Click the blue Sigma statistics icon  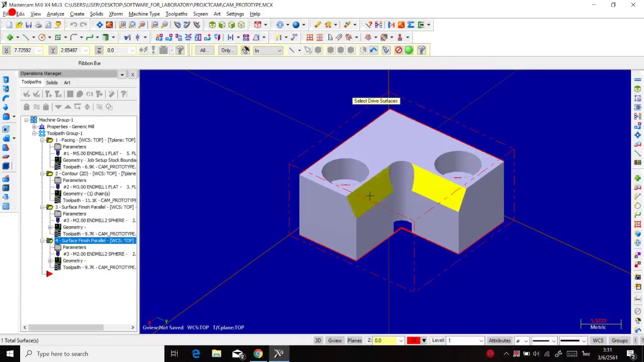[411, 25]
